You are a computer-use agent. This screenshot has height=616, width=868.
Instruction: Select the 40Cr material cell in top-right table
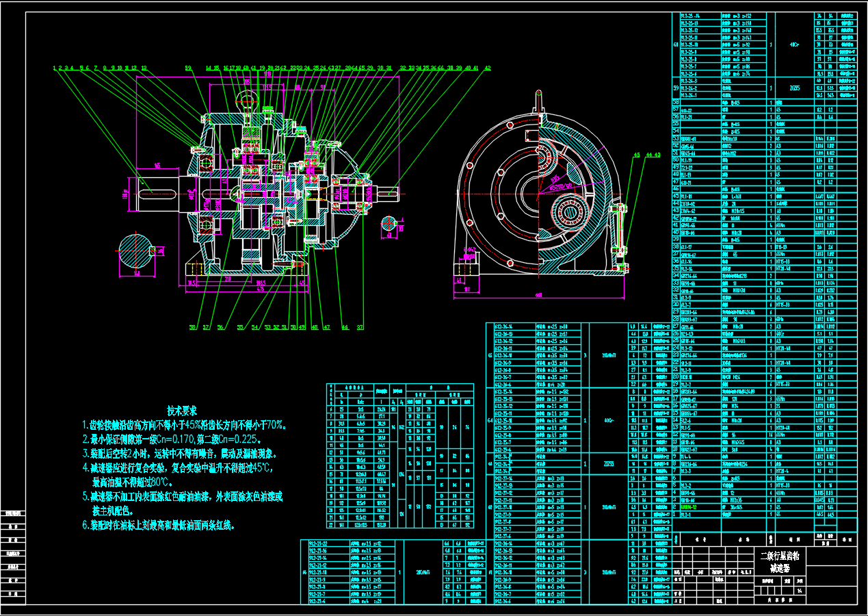(x=794, y=44)
